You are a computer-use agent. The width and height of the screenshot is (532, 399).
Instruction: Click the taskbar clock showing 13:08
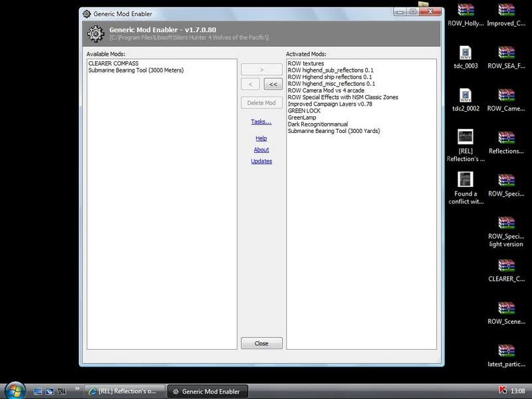(518, 391)
